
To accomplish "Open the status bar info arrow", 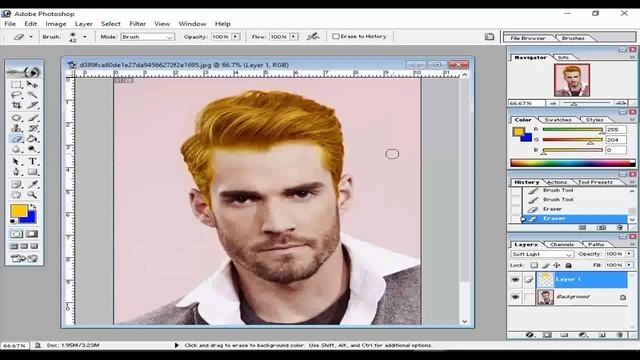I will click(176, 345).
